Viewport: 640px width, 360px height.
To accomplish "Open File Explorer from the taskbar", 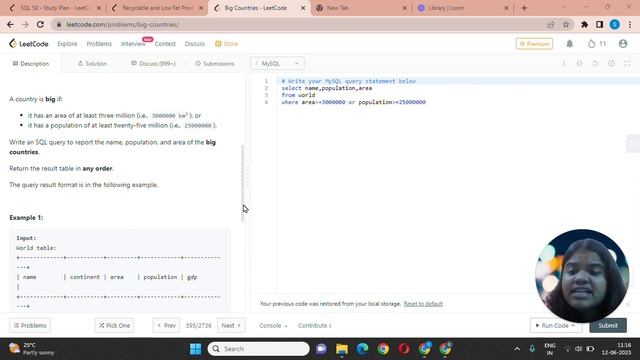I will click(x=342, y=349).
